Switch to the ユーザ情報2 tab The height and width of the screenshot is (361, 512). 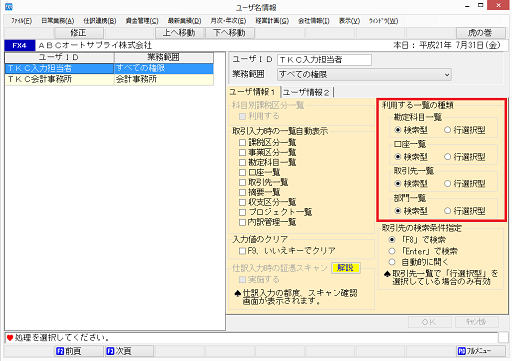click(x=307, y=92)
